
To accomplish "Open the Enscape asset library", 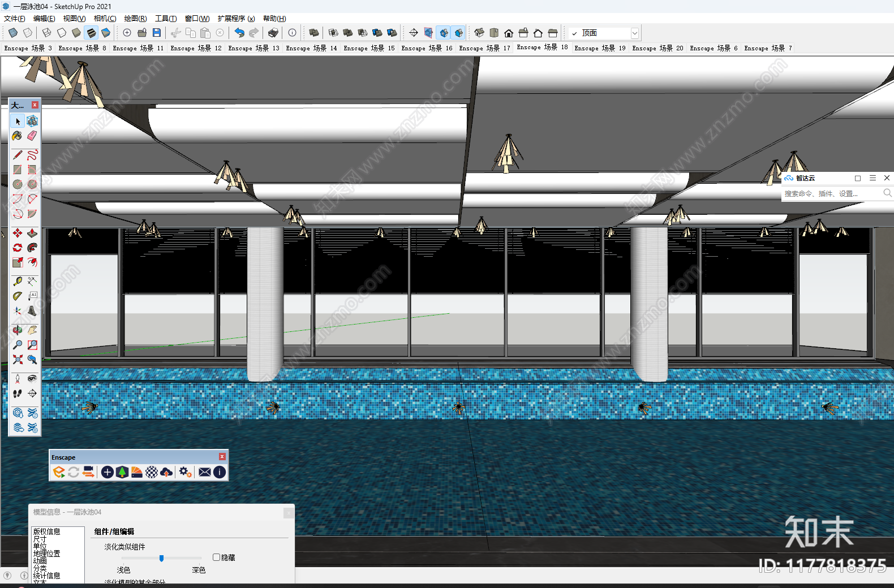I will (122, 472).
